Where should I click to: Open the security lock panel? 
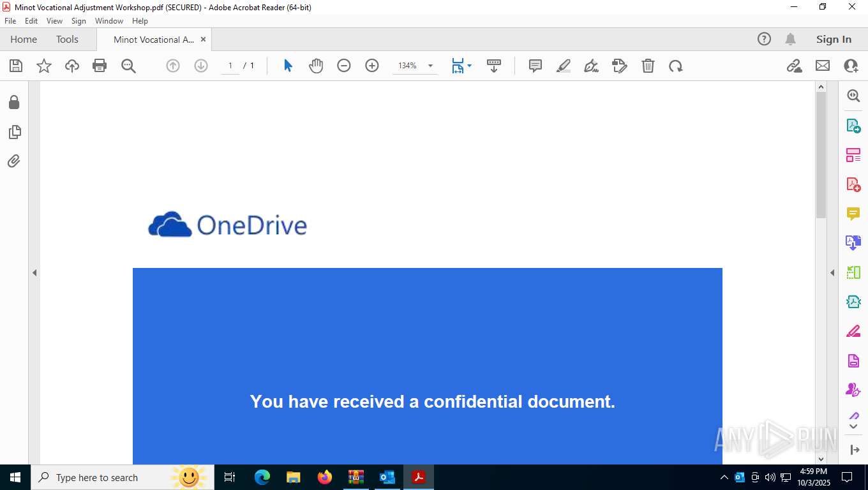click(x=14, y=103)
